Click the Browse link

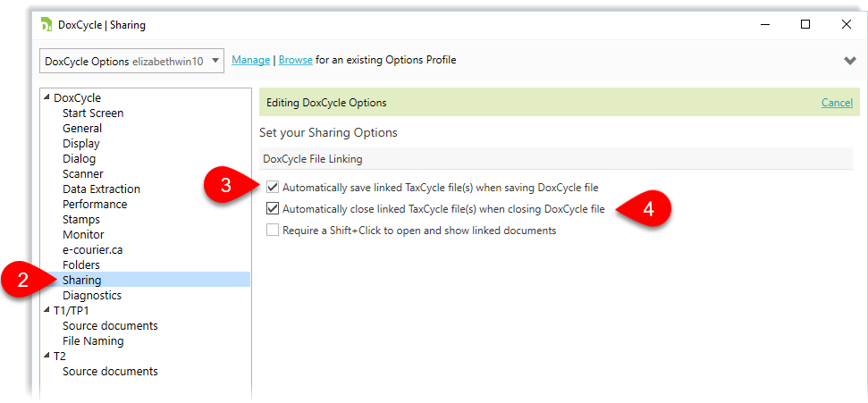(x=296, y=60)
